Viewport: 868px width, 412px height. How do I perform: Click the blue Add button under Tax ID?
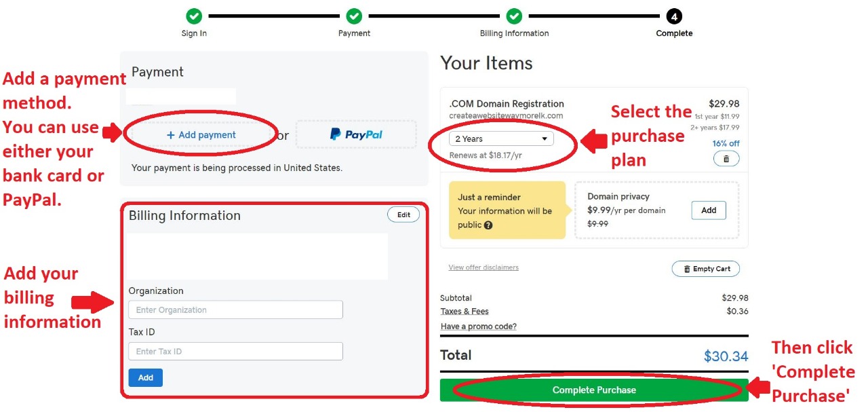point(146,377)
